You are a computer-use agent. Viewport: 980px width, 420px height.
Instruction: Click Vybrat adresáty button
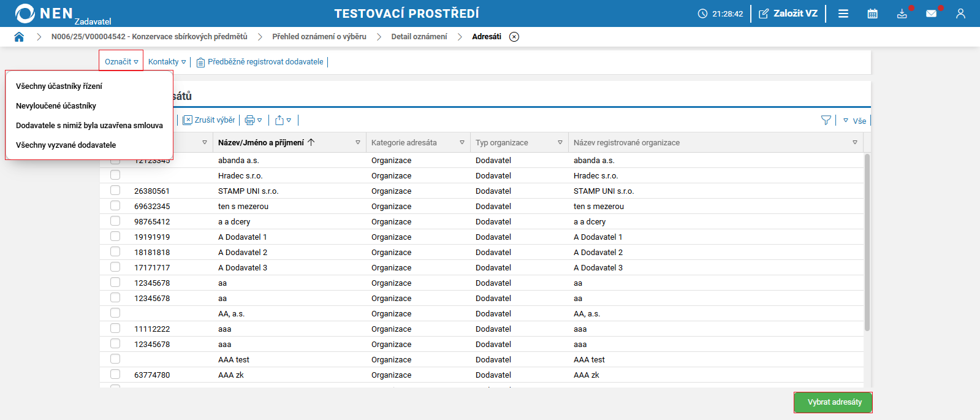(833, 402)
